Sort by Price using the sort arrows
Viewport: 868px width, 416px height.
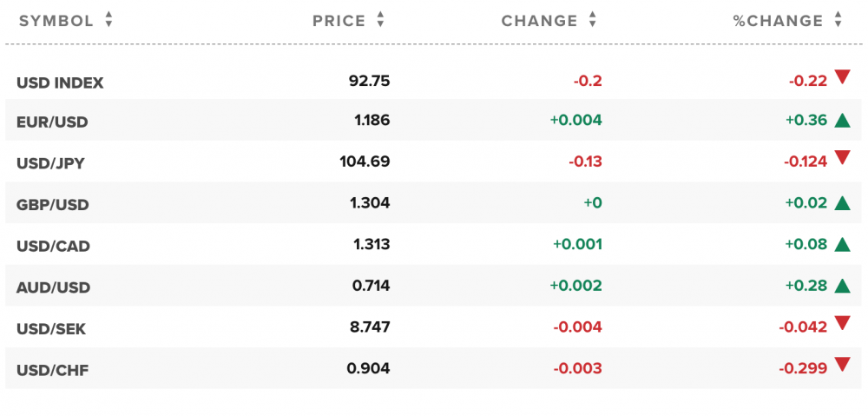pyautogui.click(x=381, y=20)
